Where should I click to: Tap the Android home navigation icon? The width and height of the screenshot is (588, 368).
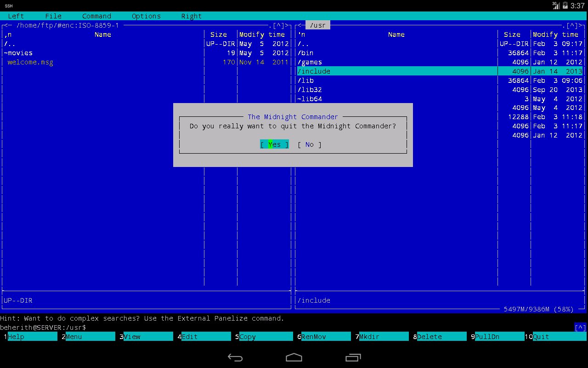tap(294, 357)
